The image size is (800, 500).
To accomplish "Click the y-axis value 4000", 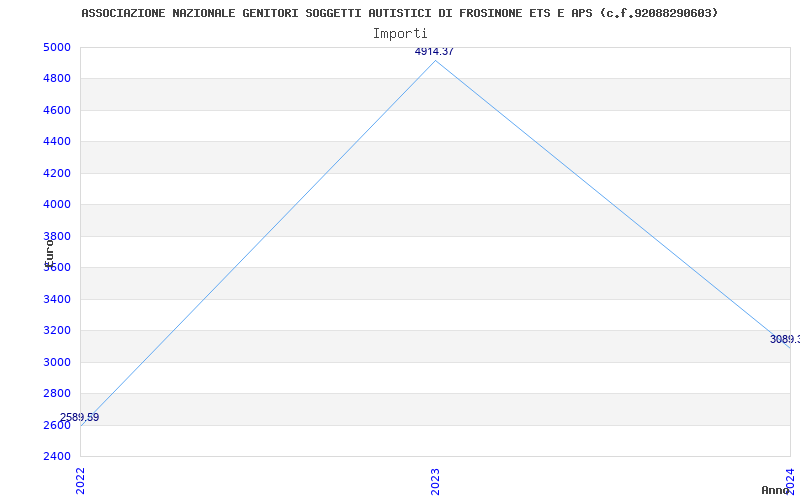I will (x=56, y=205).
